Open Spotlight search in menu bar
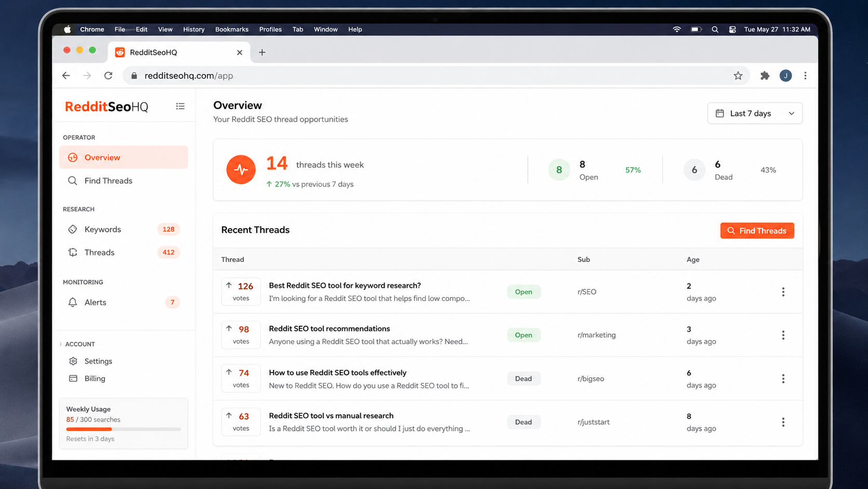868x489 pixels. click(x=715, y=30)
